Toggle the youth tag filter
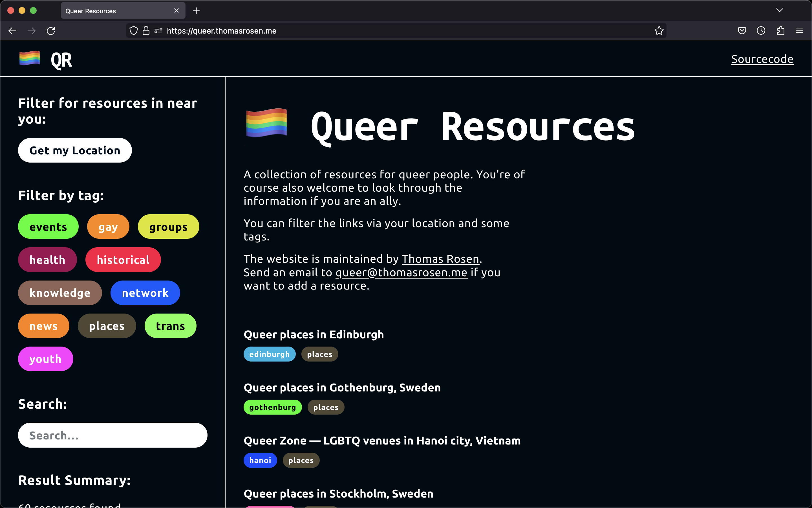The height and width of the screenshot is (508, 812). [x=46, y=359]
